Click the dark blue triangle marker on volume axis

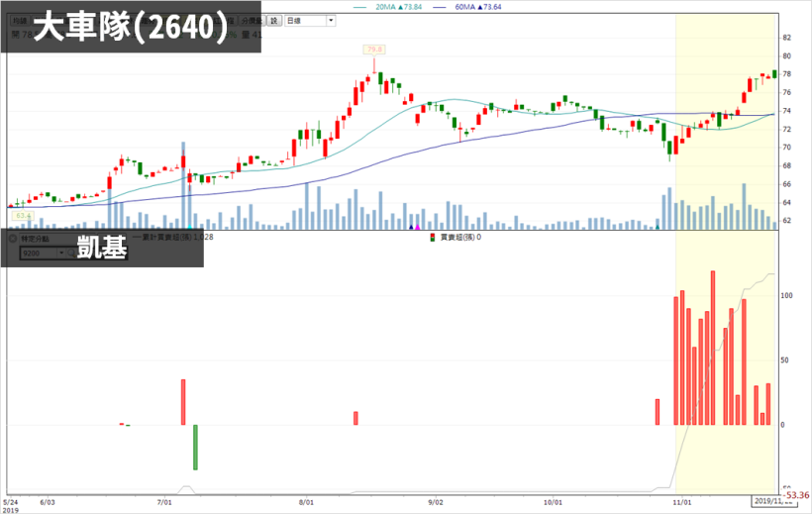click(x=412, y=227)
